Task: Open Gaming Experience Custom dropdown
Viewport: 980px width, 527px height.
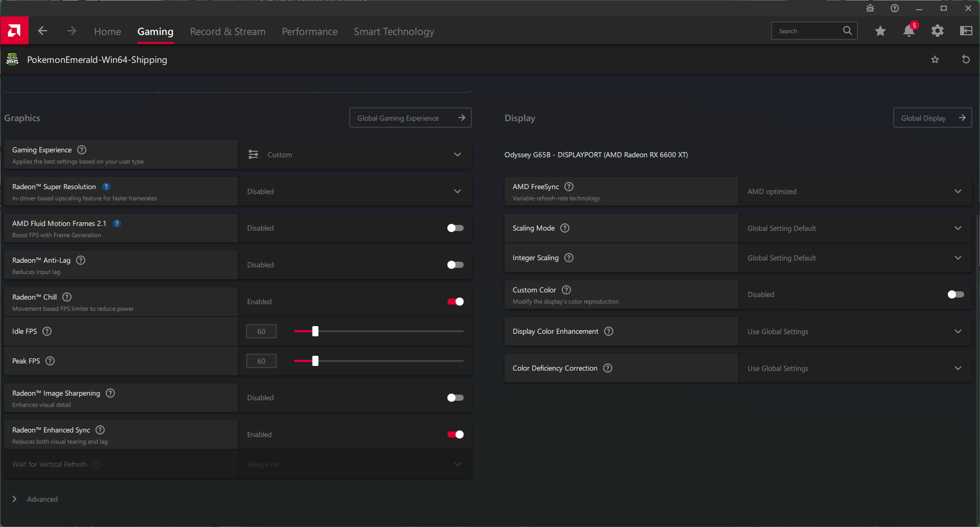Action: pyautogui.click(x=355, y=154)
